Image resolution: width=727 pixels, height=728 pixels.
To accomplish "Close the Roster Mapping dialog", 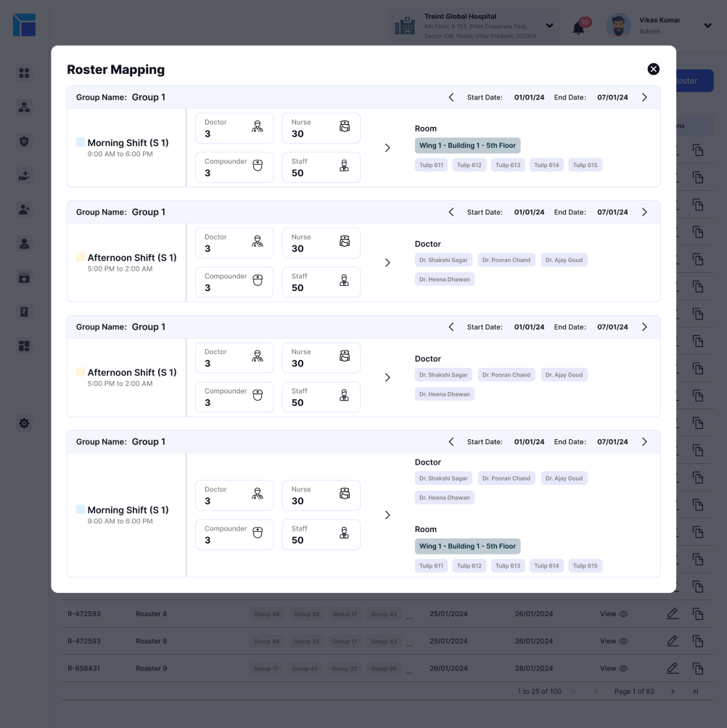I will point(653,69).
